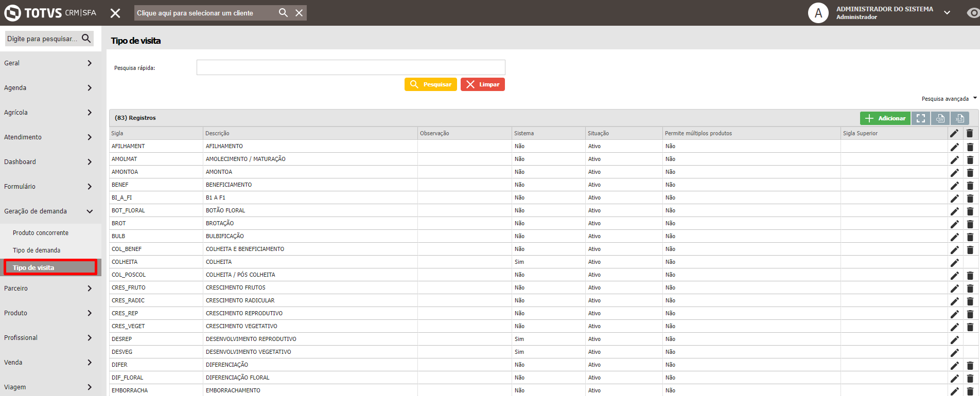Click the administrator avatar circle
Viewport: 980px width, 396px height.
818,13
